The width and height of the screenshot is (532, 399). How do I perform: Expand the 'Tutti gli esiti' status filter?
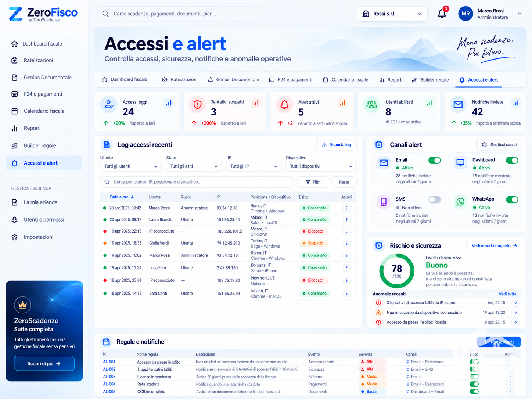click(x=194, y=166)
